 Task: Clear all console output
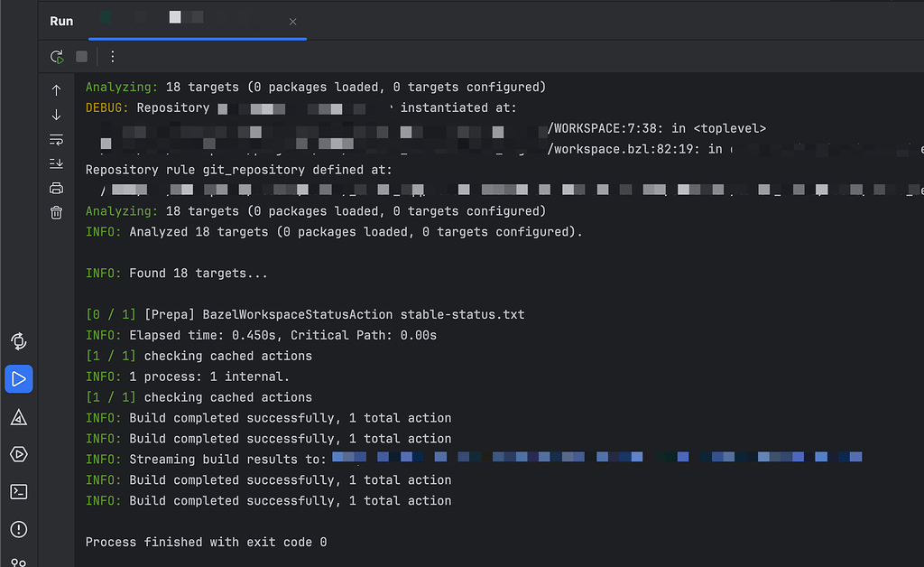click(56, 212)
